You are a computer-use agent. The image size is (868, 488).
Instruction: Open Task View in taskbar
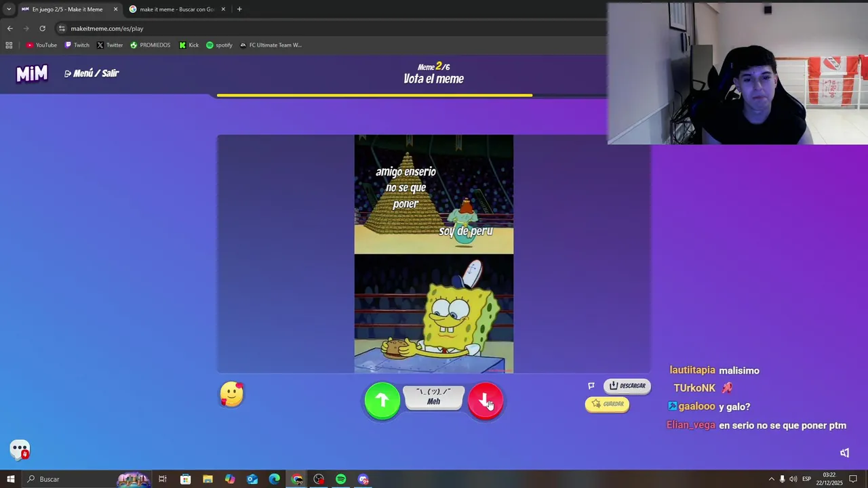click(163, 479)
